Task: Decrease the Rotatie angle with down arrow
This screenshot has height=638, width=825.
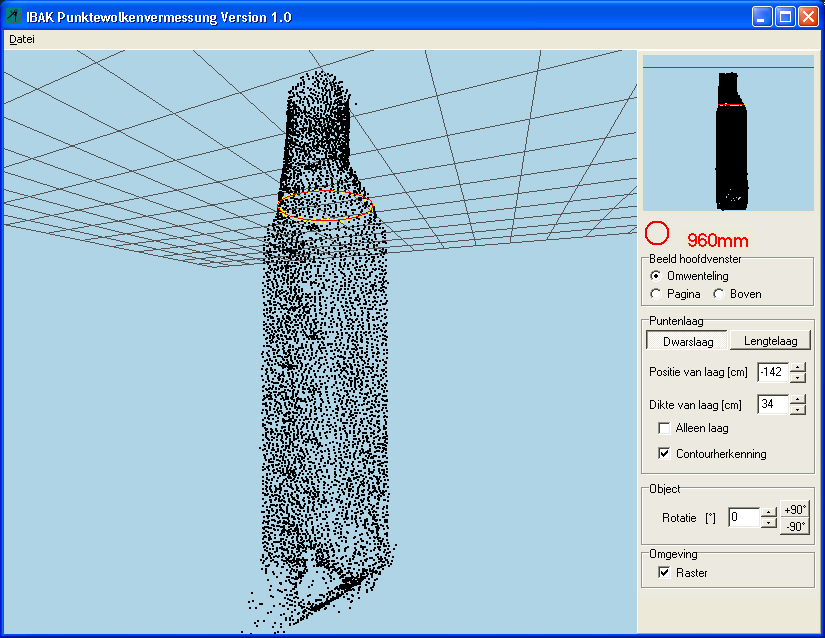Action: [x=769, y=522]
